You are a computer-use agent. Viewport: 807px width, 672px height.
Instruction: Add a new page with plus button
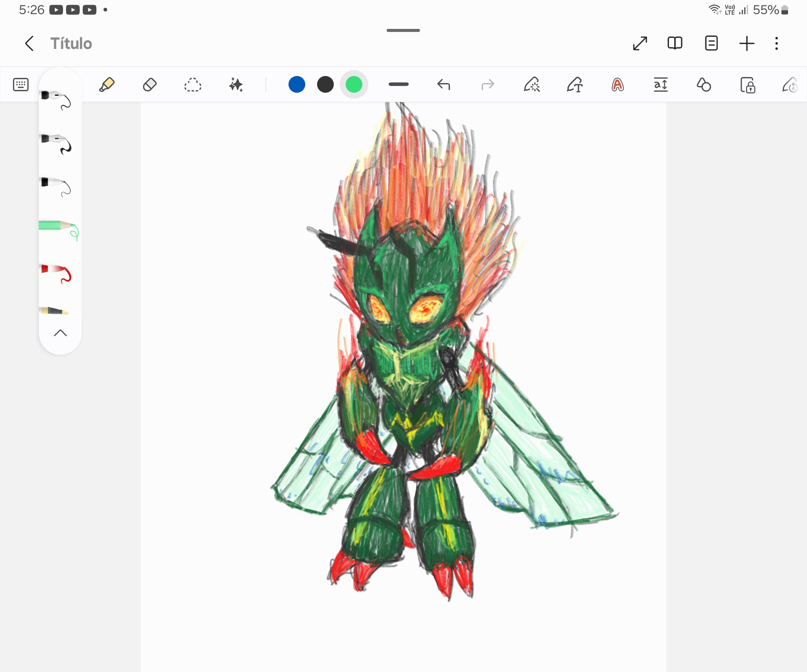747,43
